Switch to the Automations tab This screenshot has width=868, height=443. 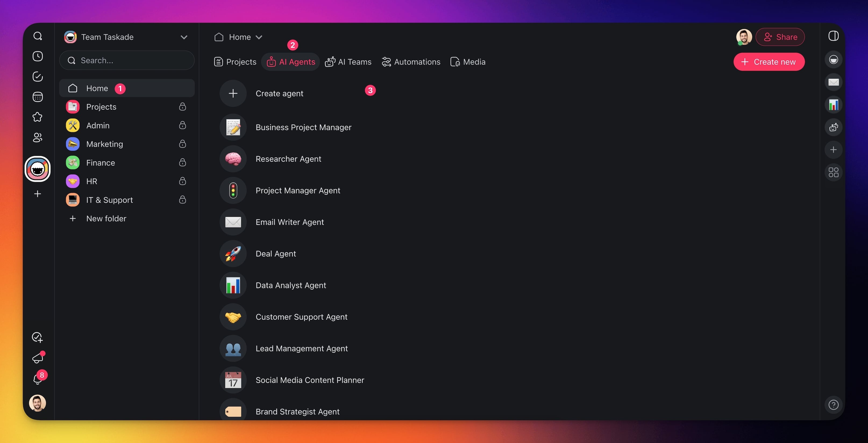[x=411, y=62]
